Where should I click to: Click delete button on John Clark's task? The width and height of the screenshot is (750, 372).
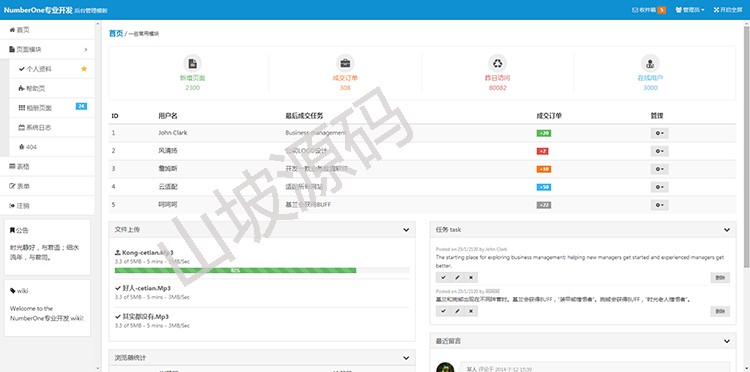pyautogui.click(x=720, y=278)
